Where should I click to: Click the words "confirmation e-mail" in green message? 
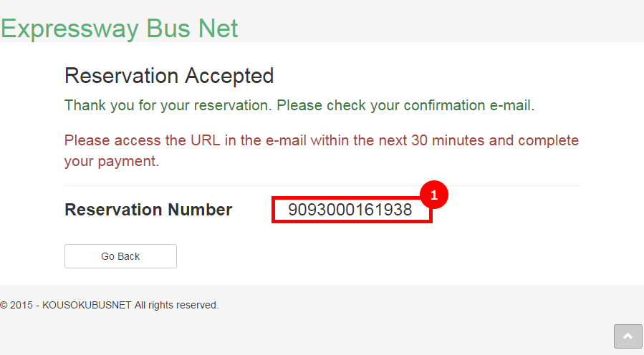point(467,105)
